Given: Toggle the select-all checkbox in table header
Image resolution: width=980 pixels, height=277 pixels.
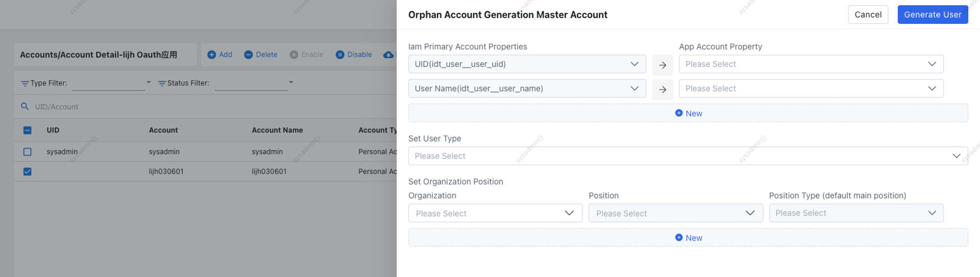Looking at the screenshot, I should pyautogui.click(x=28, y=130).
